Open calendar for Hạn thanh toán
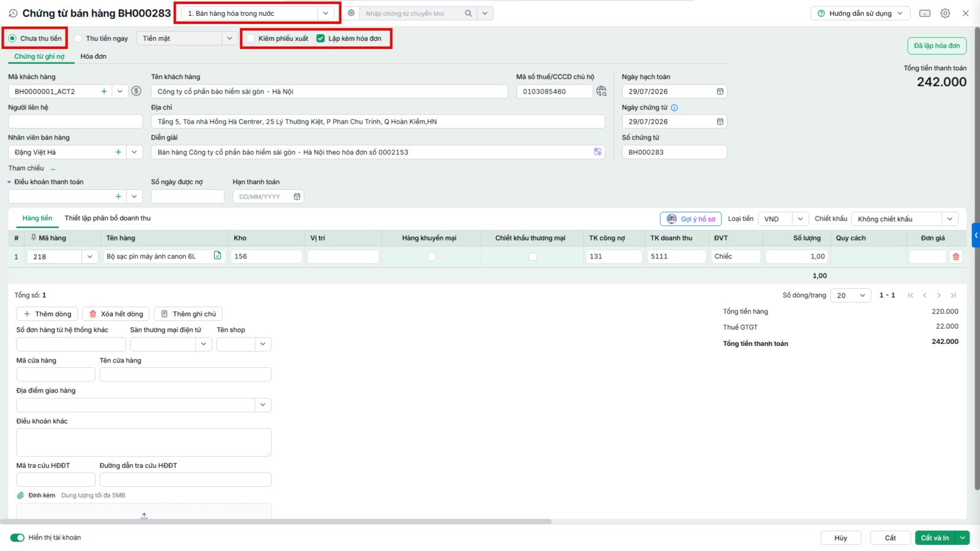Viewport: 980px width, 551px height. pyautogui.click(x=297, y=197)
